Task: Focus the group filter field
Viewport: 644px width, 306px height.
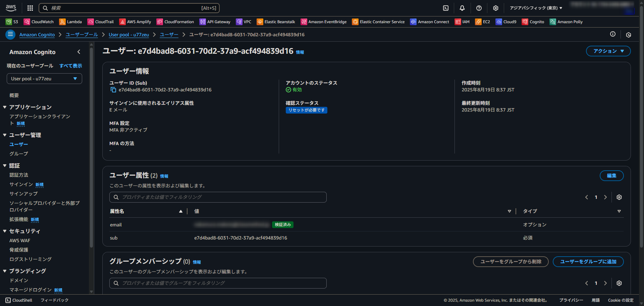Action: click(x=218, y=283)
